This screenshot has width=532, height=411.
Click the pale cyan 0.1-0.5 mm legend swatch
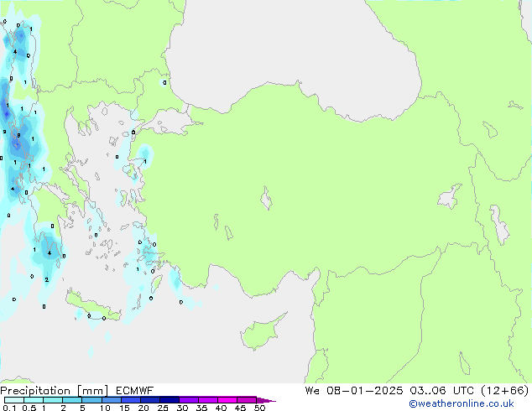click(x=14, y=400)
